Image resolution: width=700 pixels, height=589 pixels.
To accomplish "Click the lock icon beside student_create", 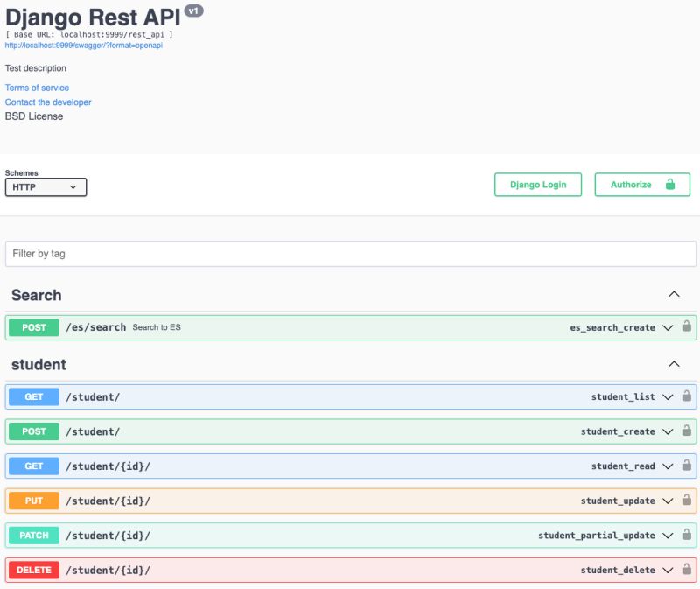I will 688,431.
